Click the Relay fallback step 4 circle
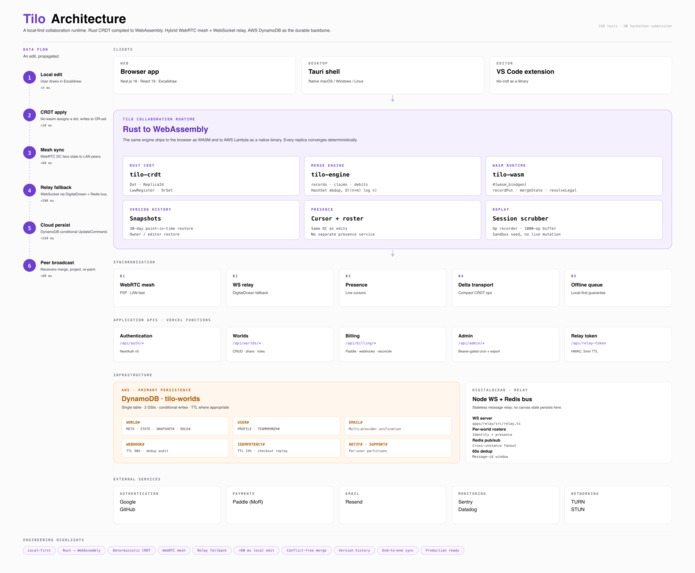This screenshot has height=573, width=695. click(30, 191)
